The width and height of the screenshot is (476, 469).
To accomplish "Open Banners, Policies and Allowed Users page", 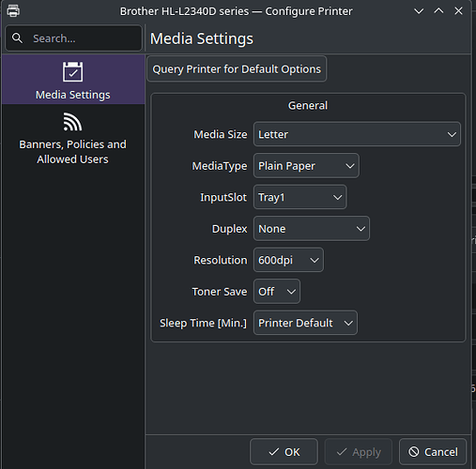I will 73,139.
